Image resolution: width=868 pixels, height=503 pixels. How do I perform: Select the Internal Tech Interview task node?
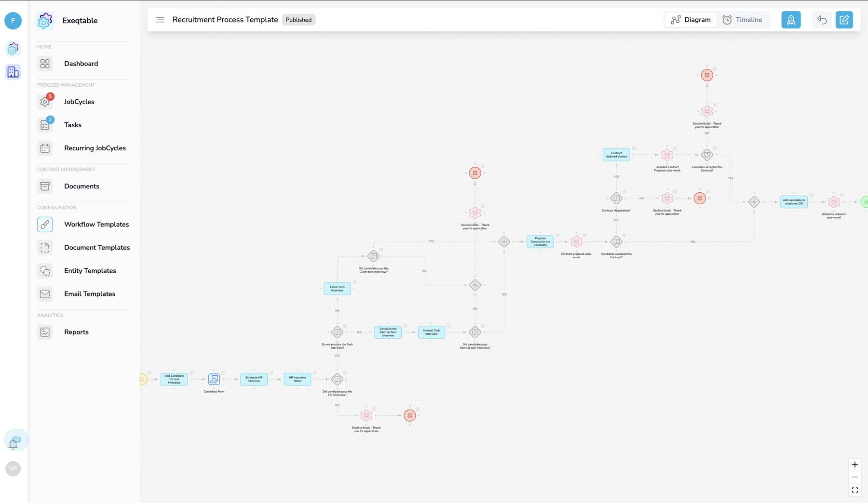click(x=431, y=332)
